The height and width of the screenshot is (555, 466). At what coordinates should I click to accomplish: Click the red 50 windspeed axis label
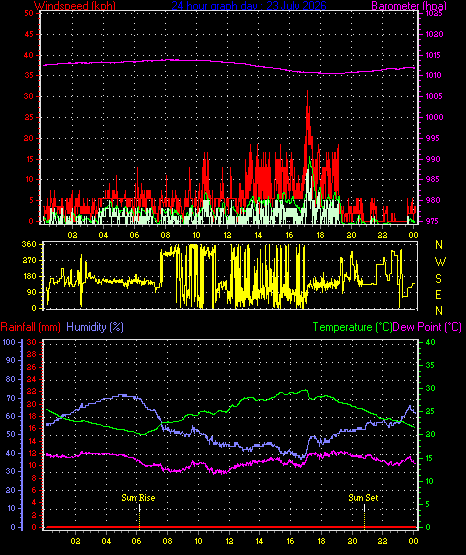click(29, 13)
